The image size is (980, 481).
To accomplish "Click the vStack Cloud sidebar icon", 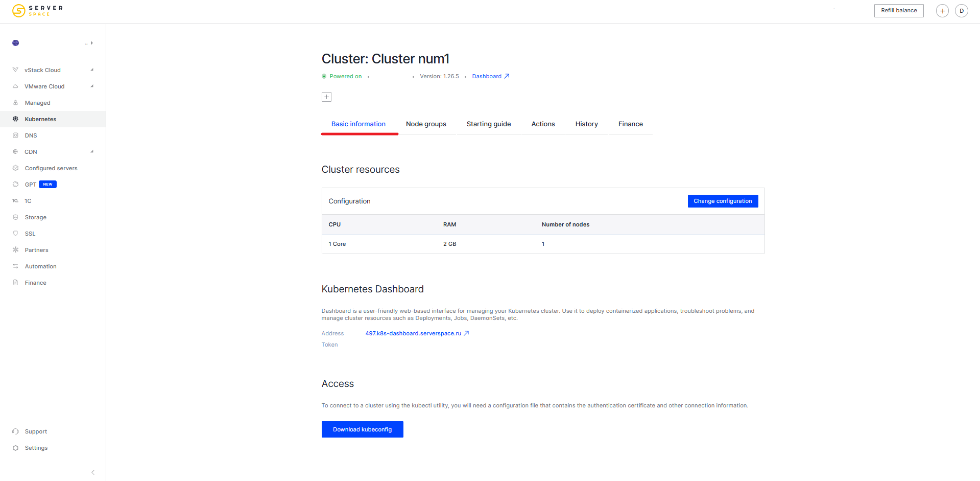I will coord(15,70).
